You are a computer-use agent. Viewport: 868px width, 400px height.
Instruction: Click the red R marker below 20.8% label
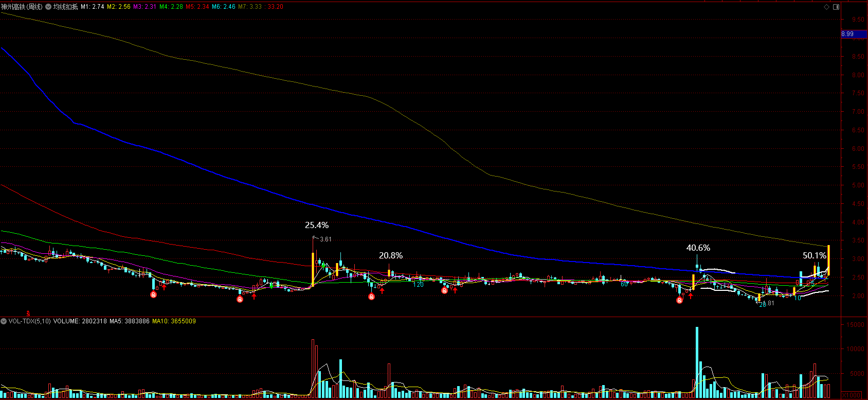tap(372, 297)
